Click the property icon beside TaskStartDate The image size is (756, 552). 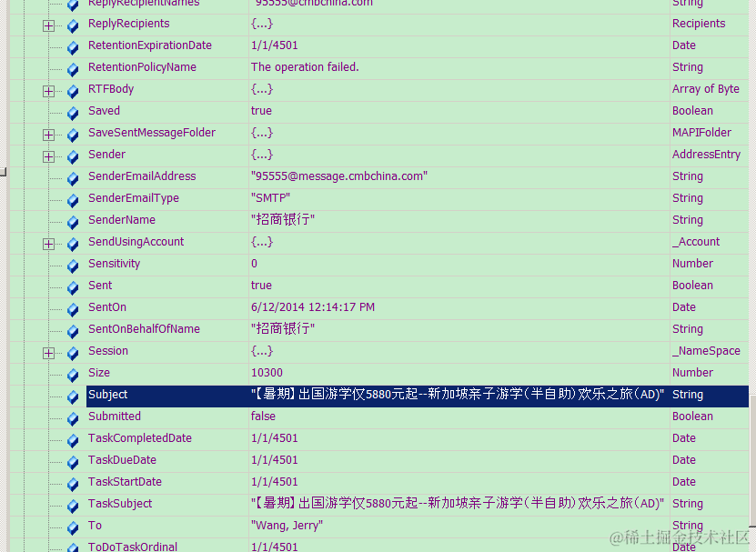[x=73, y=485]
